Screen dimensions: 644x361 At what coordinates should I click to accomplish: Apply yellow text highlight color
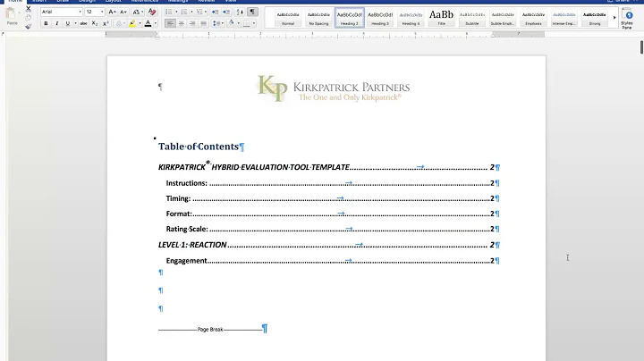point(132,23)
